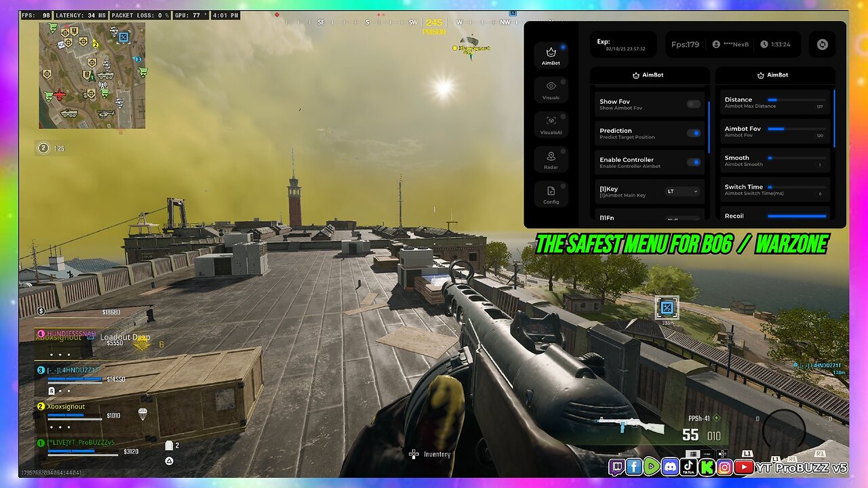
Task: Click the left AimBot panel scrollbar
Action: 709,127
